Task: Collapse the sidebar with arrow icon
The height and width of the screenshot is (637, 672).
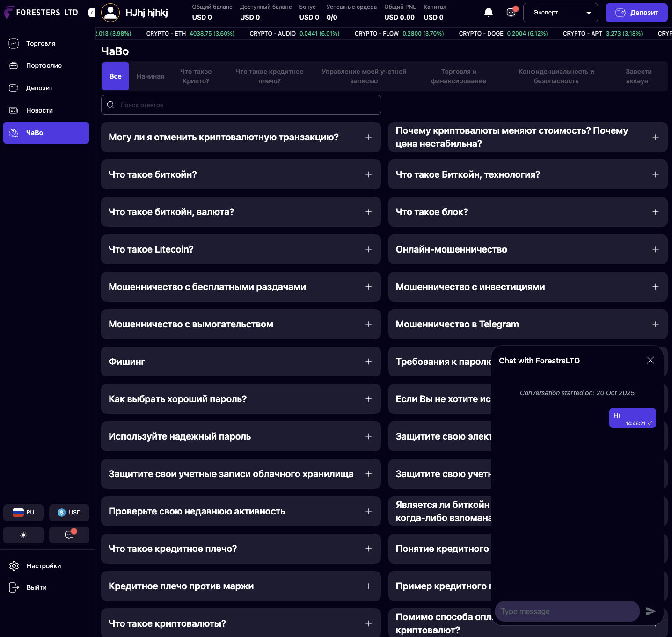Action: click(92, 13)
